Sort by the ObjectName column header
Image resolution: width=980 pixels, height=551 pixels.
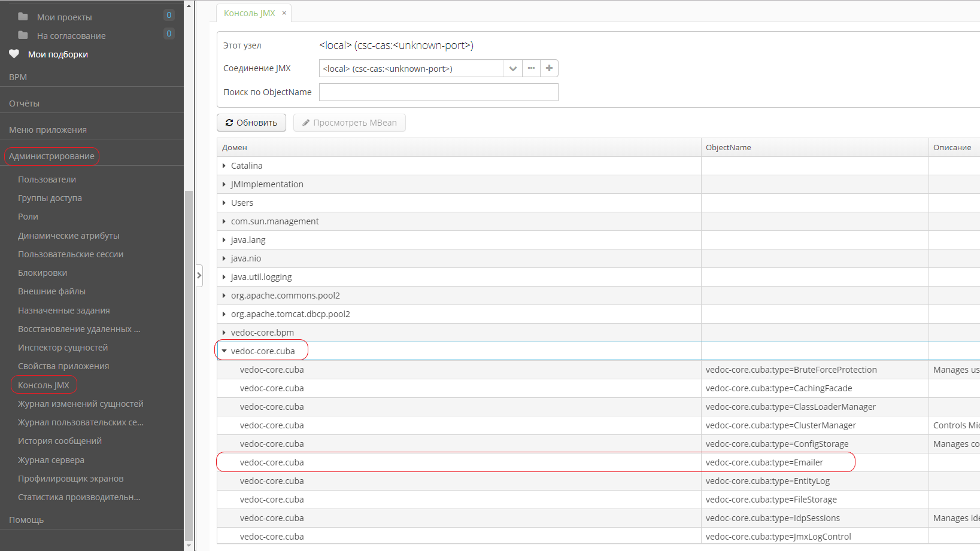click(728, 148)
